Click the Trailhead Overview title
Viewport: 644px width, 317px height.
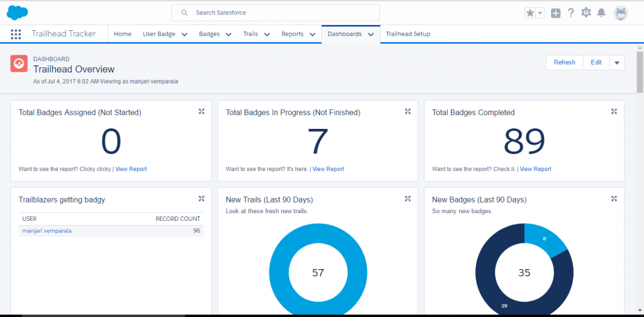(74, 69)
